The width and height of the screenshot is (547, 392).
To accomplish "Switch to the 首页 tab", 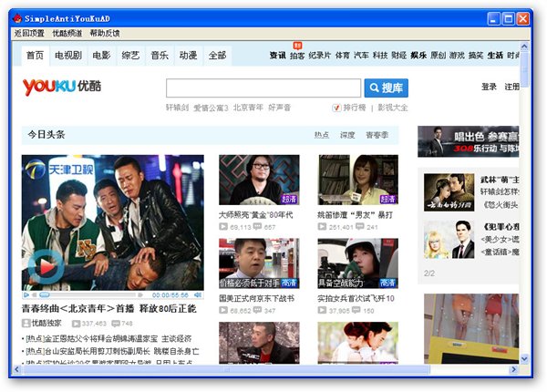I will click(35, 55).
